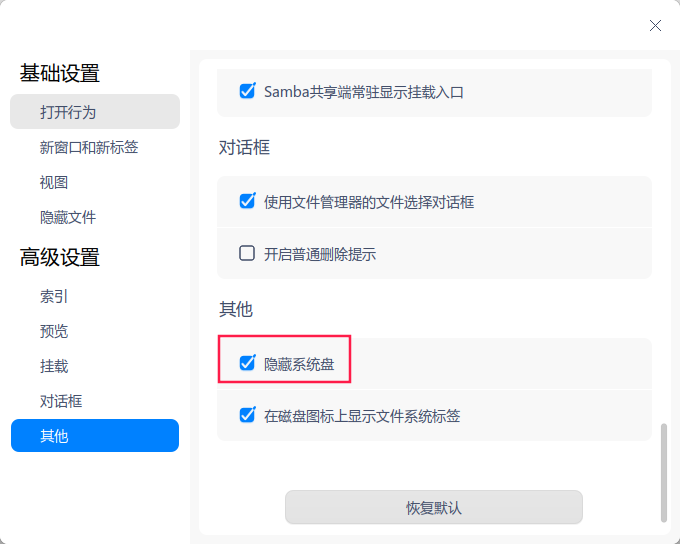The height and width of the screenshot is (544, 680).
Task: Navigate to 挂载 settings
Action: click(x=54, y=366)
